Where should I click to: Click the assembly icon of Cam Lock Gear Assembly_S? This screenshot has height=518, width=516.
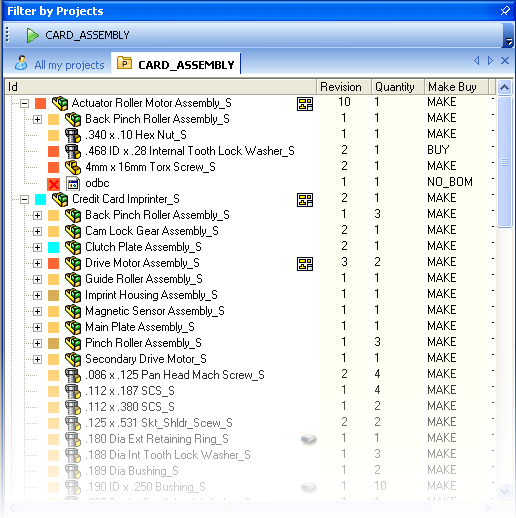pyautogui.click(x=73, y=231)
